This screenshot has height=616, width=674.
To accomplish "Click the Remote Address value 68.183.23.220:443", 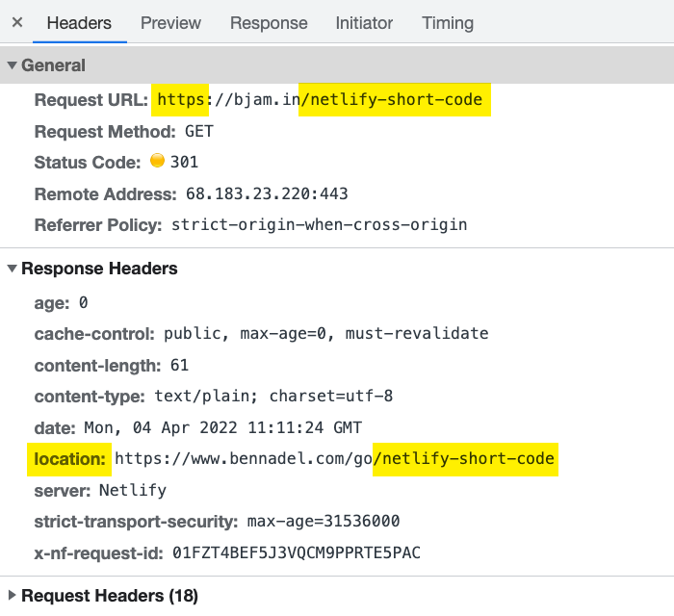I will click(267, 193).
